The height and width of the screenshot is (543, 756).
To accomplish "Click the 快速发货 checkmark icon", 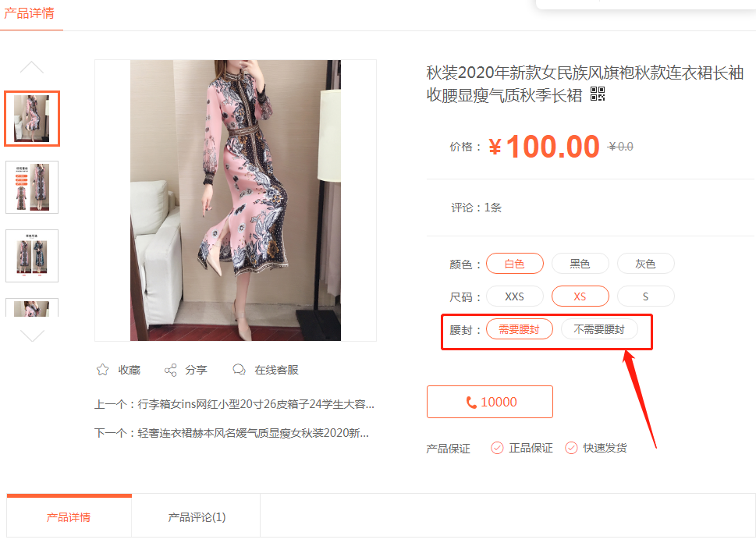I will [571, 448].
